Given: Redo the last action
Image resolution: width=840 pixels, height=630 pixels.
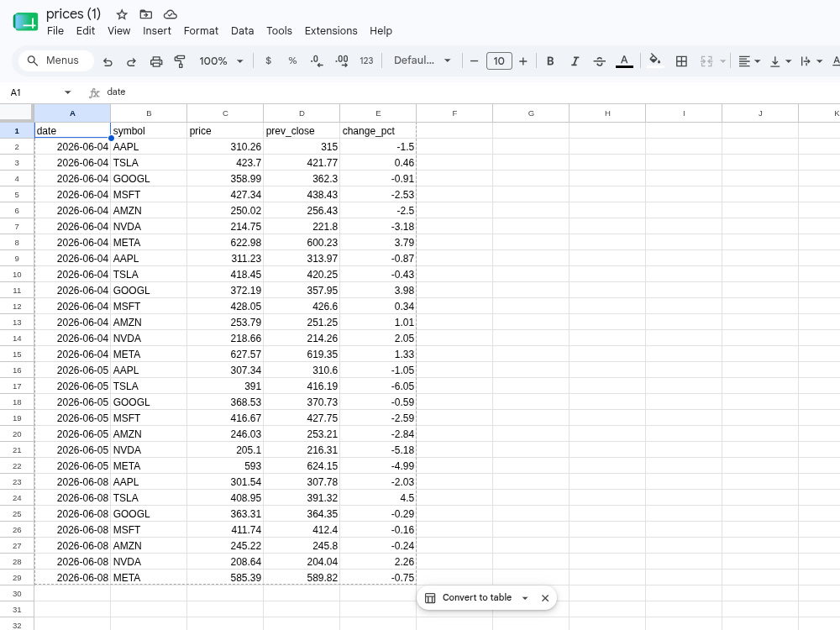Looking at the screenshot, I should (x=131, y=61).
